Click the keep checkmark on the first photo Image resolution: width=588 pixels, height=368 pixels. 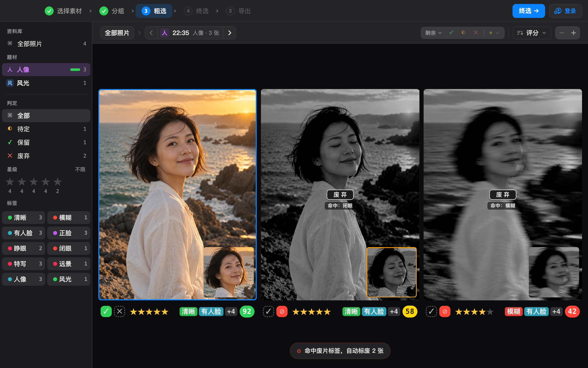[106, 311]
